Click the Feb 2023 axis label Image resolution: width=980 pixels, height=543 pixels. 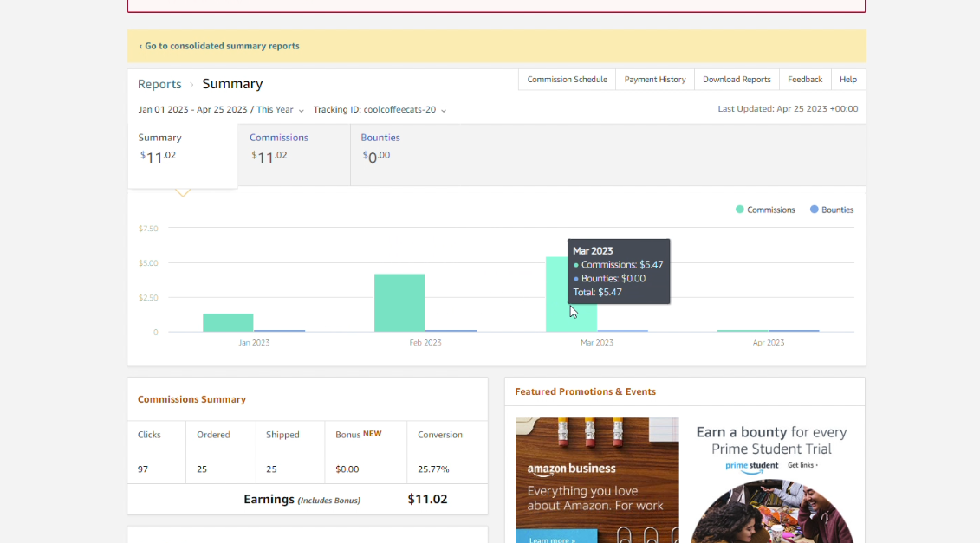425,342
